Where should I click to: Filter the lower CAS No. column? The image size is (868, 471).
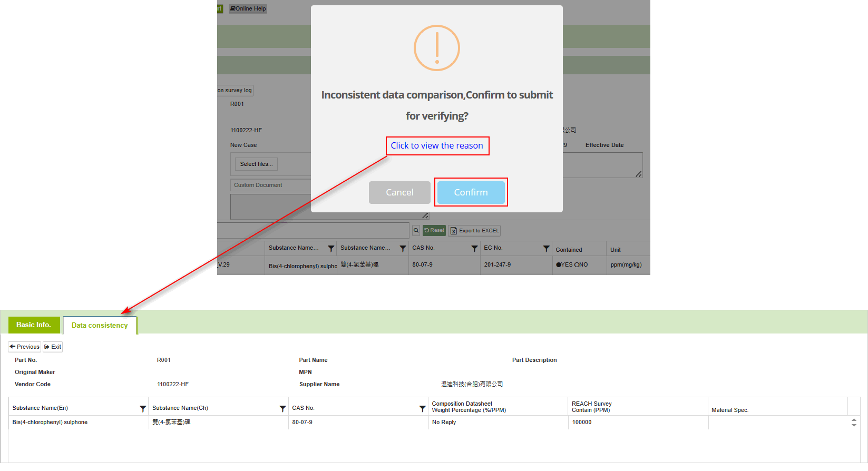point(422,408)
